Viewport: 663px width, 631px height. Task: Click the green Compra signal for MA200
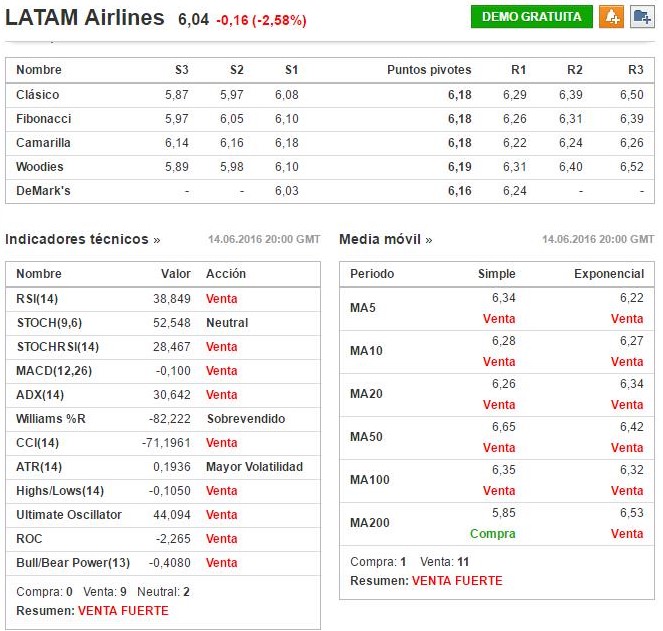493,534
